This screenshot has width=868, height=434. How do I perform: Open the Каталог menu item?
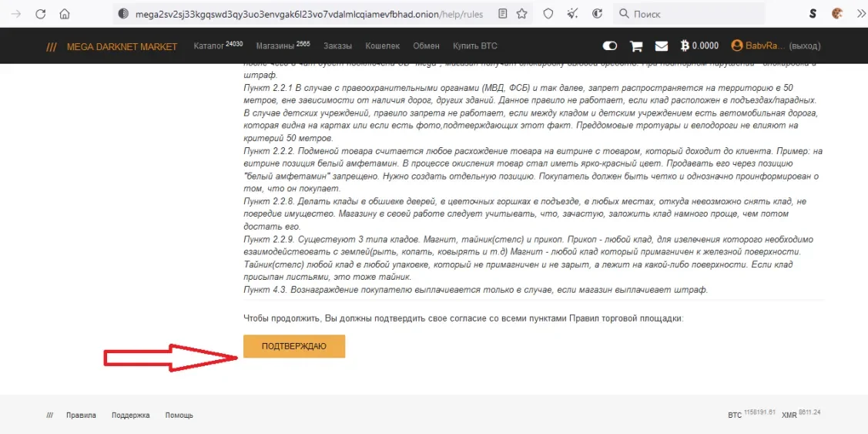tap(218, 46)
